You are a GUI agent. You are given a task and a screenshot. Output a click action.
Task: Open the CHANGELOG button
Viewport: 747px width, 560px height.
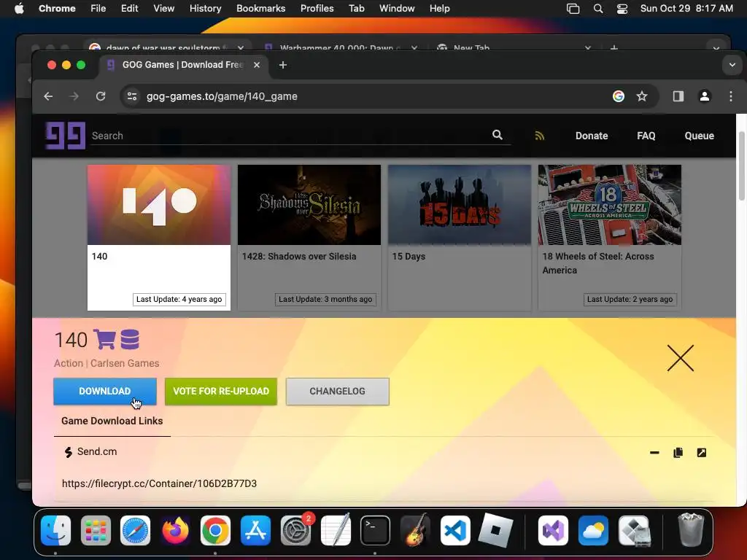tap(337, 392)
